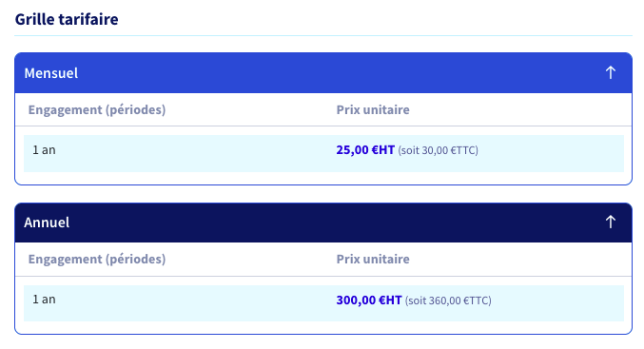Viewport: 644px width, 349px height.
Task: Click the 1 an label in Mensuel
Action: (44, 150)
